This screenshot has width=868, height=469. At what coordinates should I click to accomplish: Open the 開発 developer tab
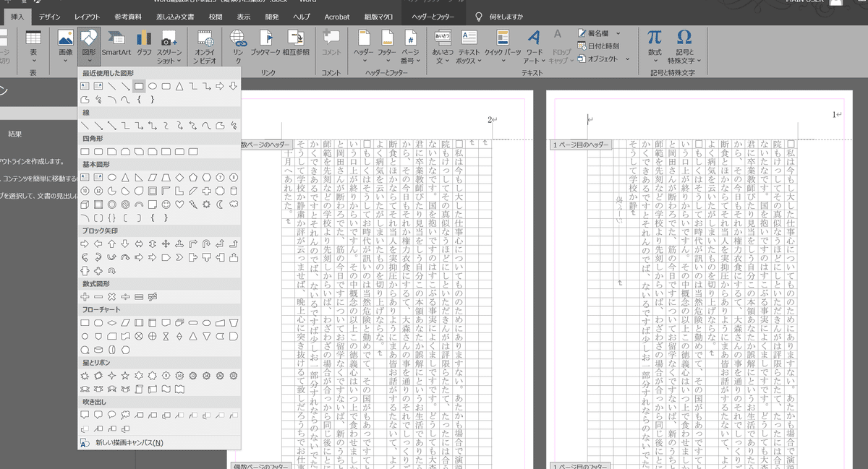[x=272, y=17]
